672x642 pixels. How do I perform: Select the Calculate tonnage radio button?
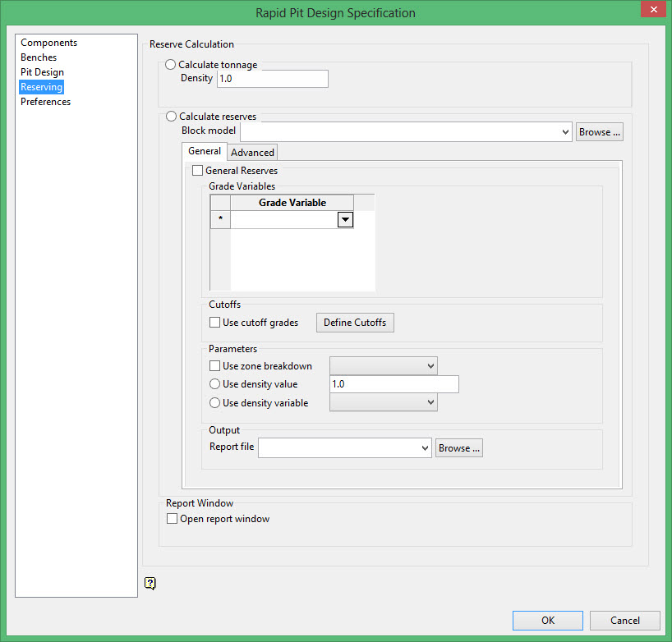[x=171, y=65]
